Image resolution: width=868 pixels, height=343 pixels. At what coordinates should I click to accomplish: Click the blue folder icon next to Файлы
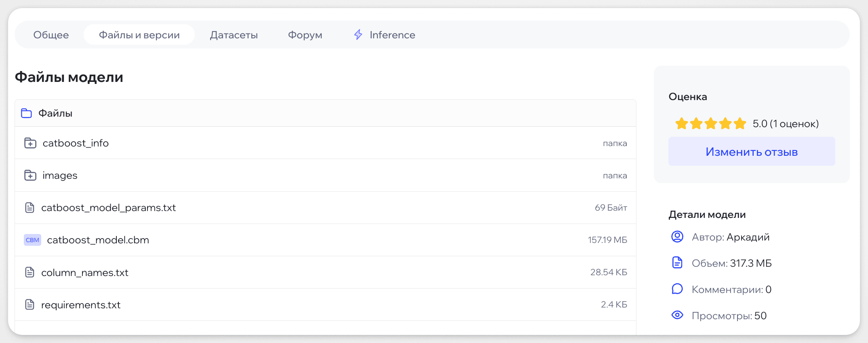tap(26, 113)
